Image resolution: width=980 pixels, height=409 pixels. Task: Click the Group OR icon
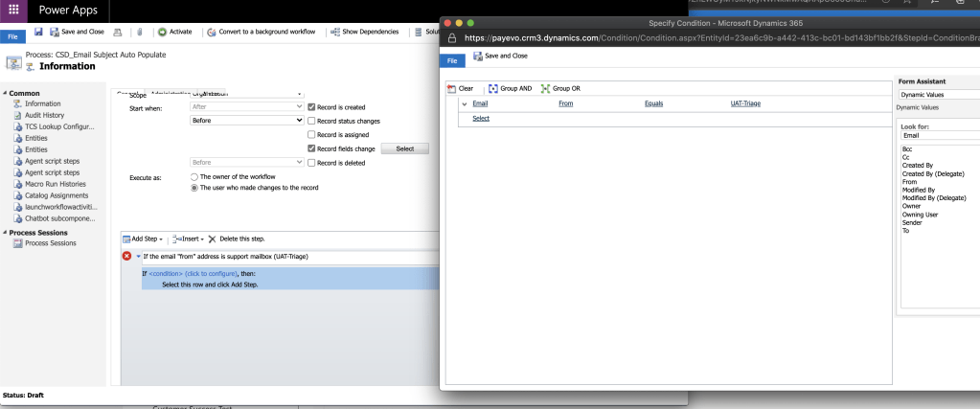coord(547,88)
